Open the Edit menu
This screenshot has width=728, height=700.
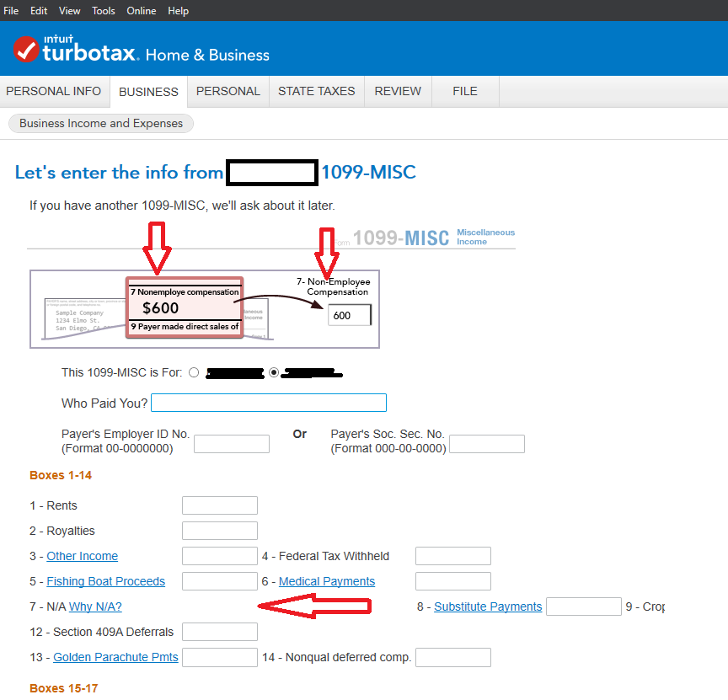pos(39,11)
